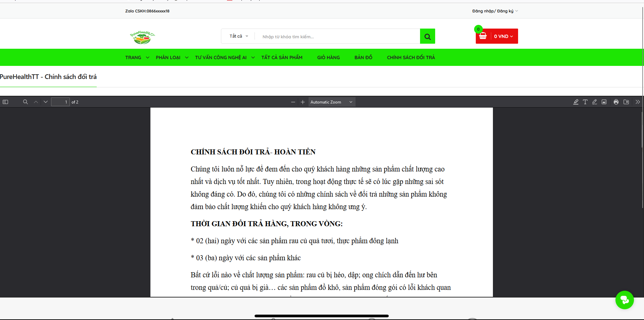Viewport: 644px width, 320px height.
Task: Open PDF viewer more tools menu
Action: coord(638,102)
